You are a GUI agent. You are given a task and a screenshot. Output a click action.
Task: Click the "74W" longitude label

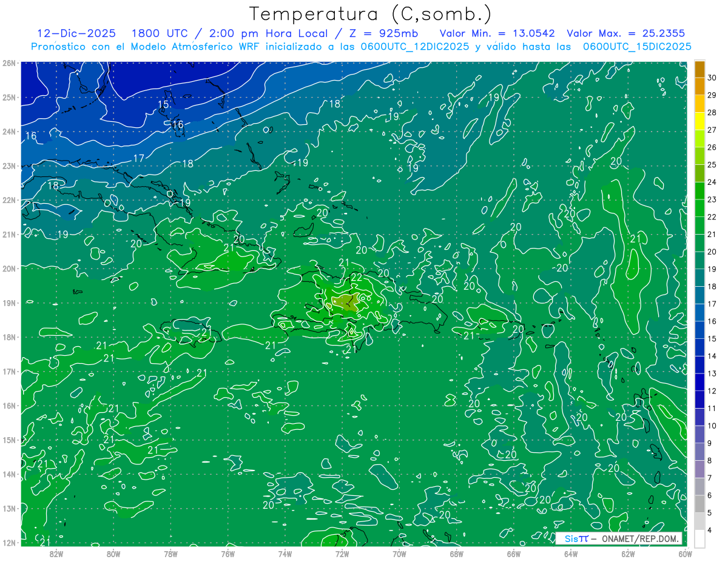point(285,554)
